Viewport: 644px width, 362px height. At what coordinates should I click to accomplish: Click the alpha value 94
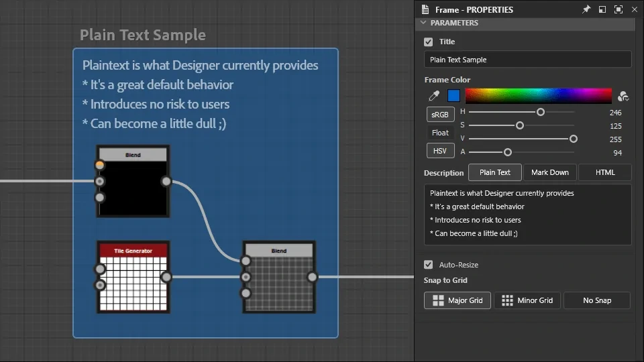click(x=617, y=153)
